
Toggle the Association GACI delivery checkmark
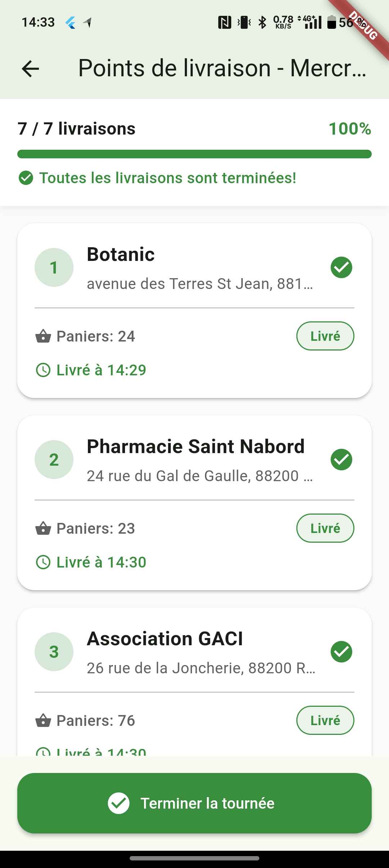pos(341,652)
